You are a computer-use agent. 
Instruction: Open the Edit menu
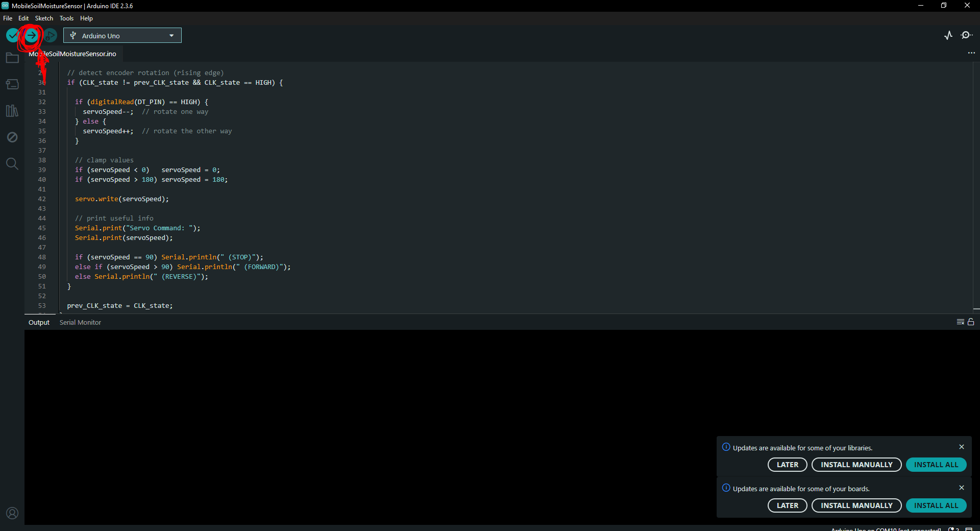pos(23,18)
